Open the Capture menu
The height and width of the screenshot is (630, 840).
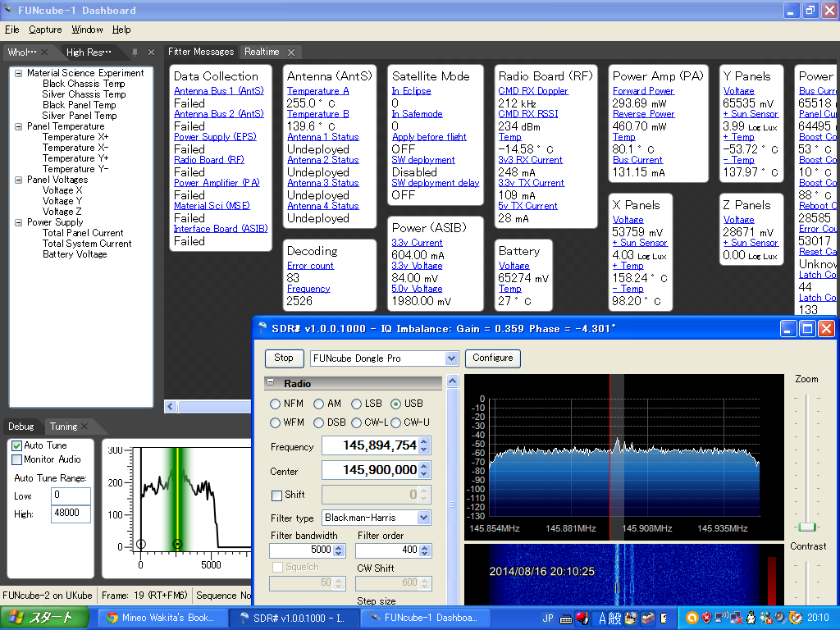point(45,30)
